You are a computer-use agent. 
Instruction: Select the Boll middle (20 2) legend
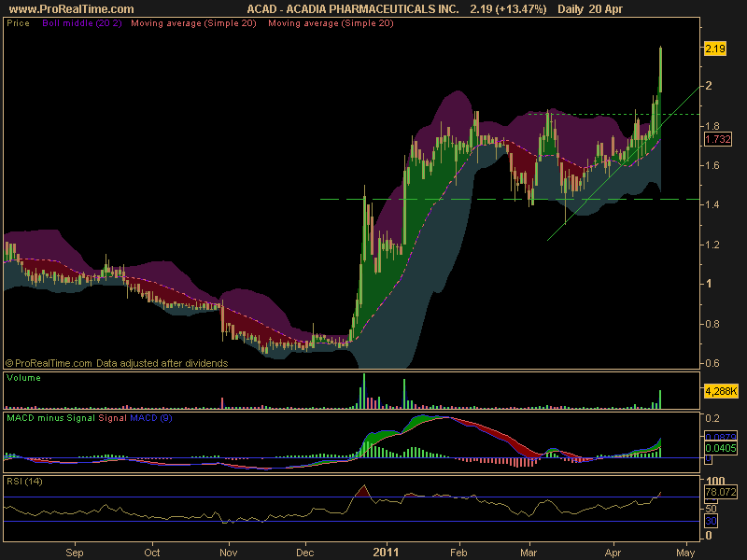tap(82, 23)
